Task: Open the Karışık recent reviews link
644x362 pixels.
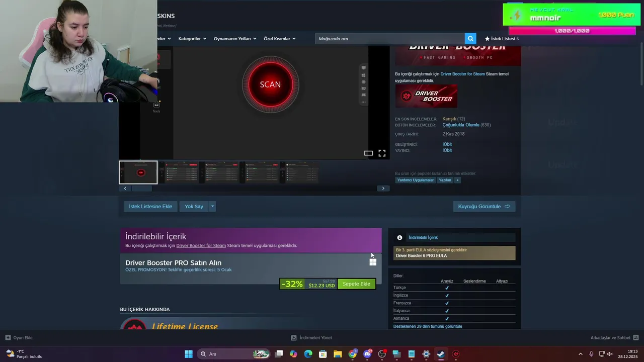Action: point(449,119)
